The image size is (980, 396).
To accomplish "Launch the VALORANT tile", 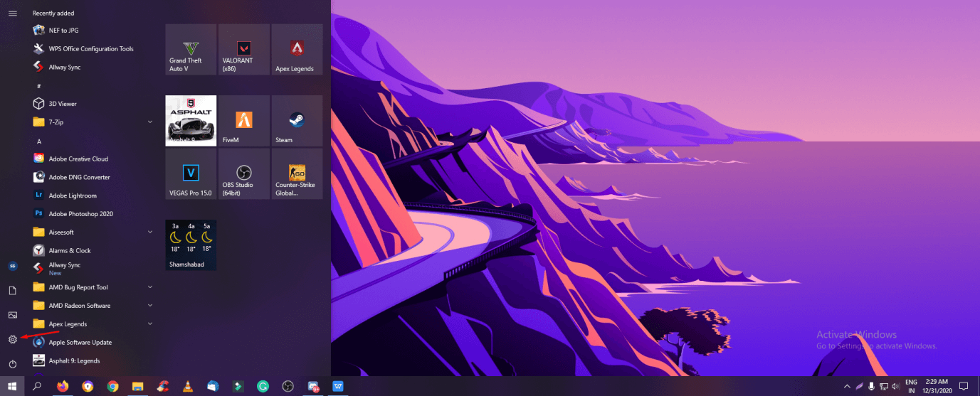I will point(244,49).
